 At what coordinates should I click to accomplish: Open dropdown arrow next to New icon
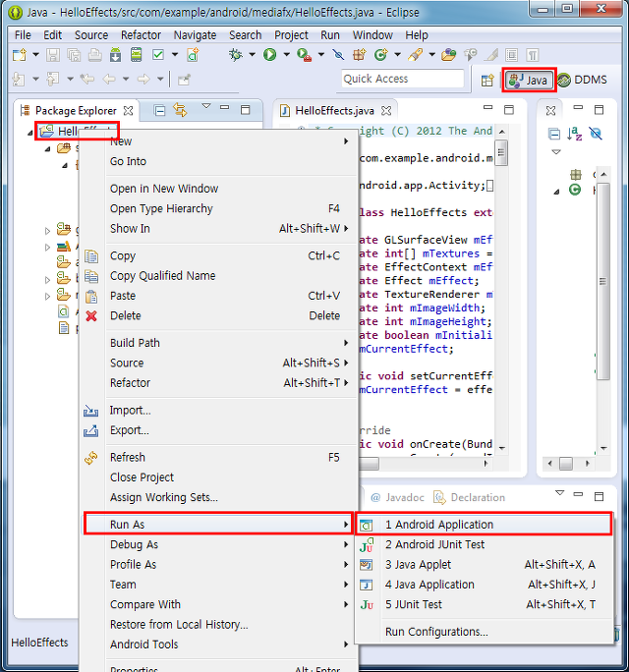click(x=36, y=55)
